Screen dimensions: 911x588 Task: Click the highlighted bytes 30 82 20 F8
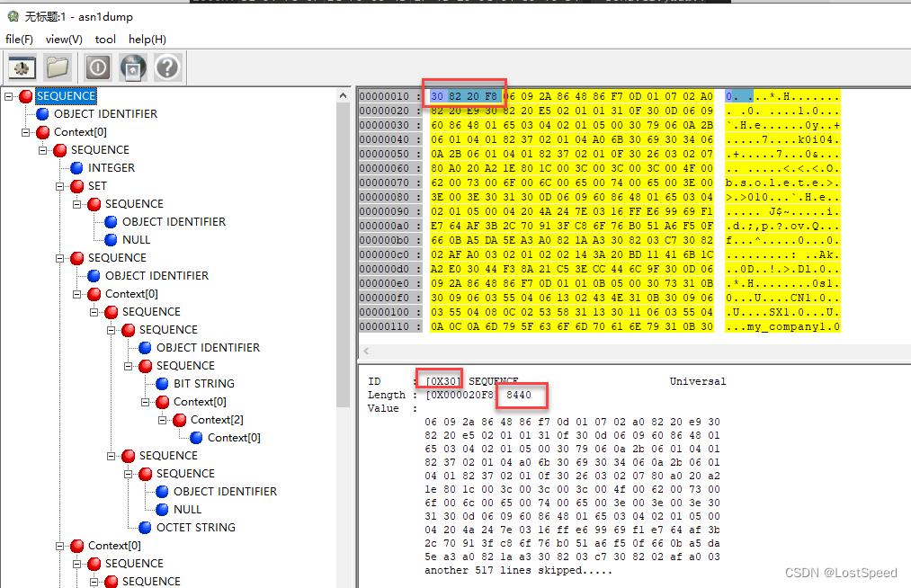tap(464, 96)
